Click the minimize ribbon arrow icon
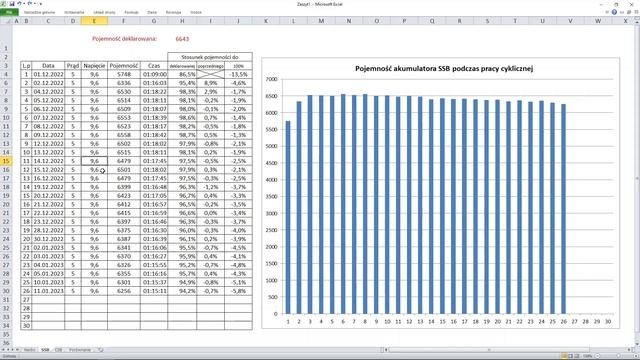The width and height of the screenshot is (640, 360). [607, 12]
